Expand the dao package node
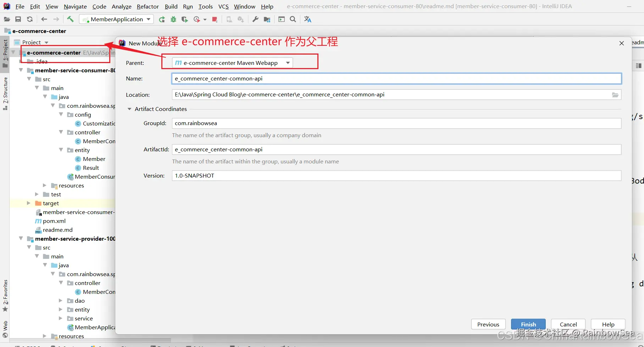This screenshot has height=347, width=644. click(x=61, y=301)
